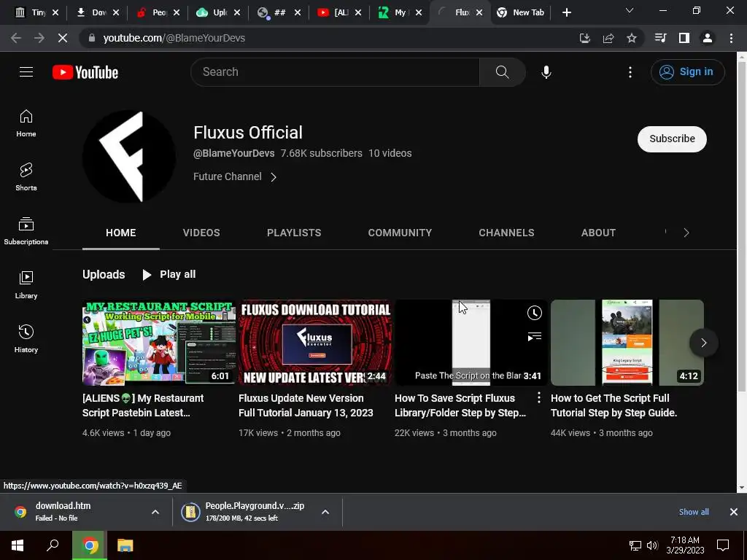Open Home in the sidebar

pyautogui.click(x=26, y=123)
